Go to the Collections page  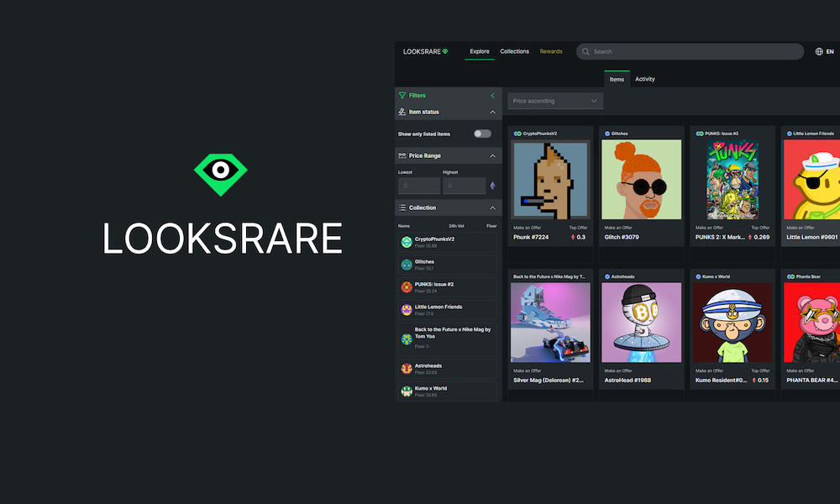(x=514, y=51)
